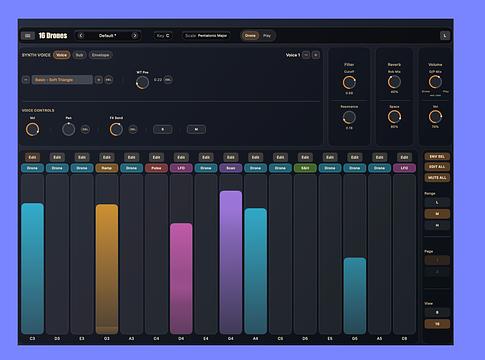Click the ENV SEL button
Viewport: 485px width, 360px height.
437,156
